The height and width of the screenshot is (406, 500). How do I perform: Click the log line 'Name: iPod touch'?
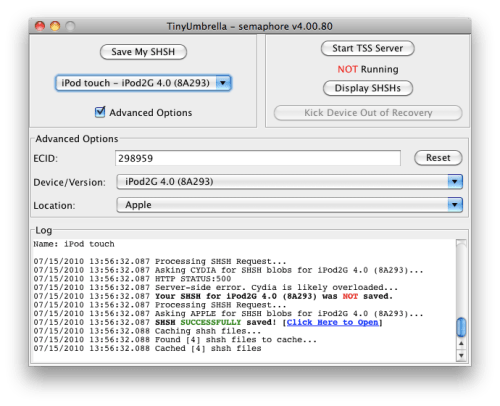click(74, 244)
